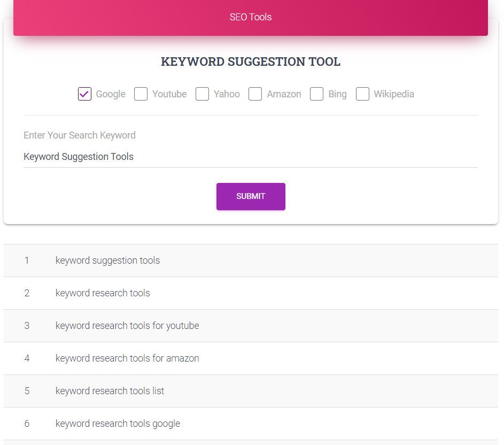
Task: Select result 'keyword suggestion tools'
Action: point(251,260)
